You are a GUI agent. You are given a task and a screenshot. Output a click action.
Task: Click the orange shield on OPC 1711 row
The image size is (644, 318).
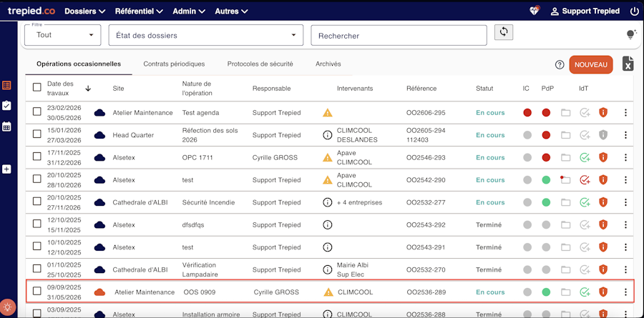tap(603, 157)
